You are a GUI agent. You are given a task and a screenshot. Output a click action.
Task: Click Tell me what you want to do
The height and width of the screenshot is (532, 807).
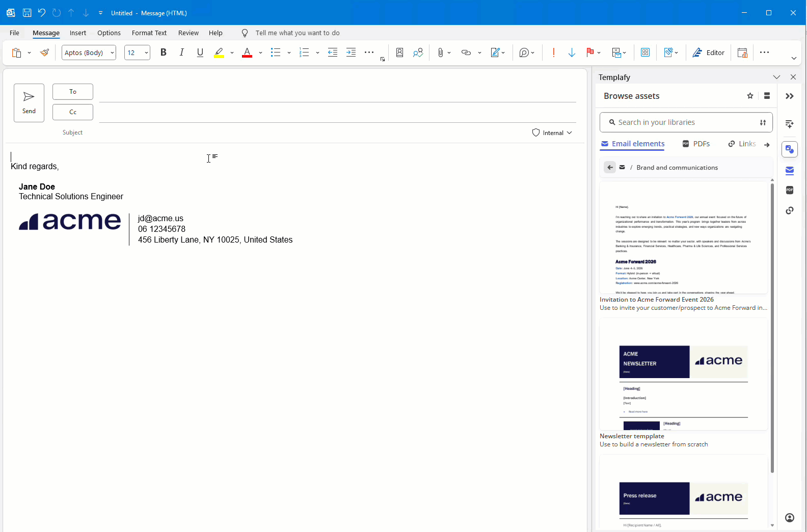click(x=297, y=33)
